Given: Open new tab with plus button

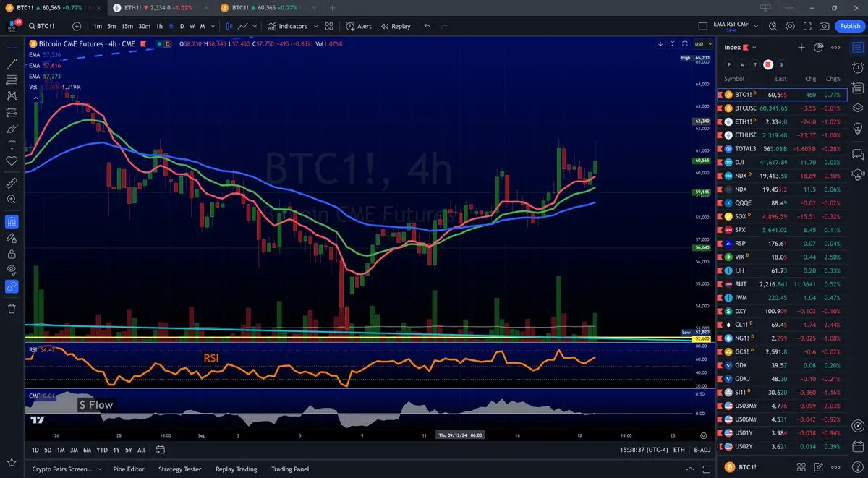Looking at the screenshot, I should (x=332, y=7).
